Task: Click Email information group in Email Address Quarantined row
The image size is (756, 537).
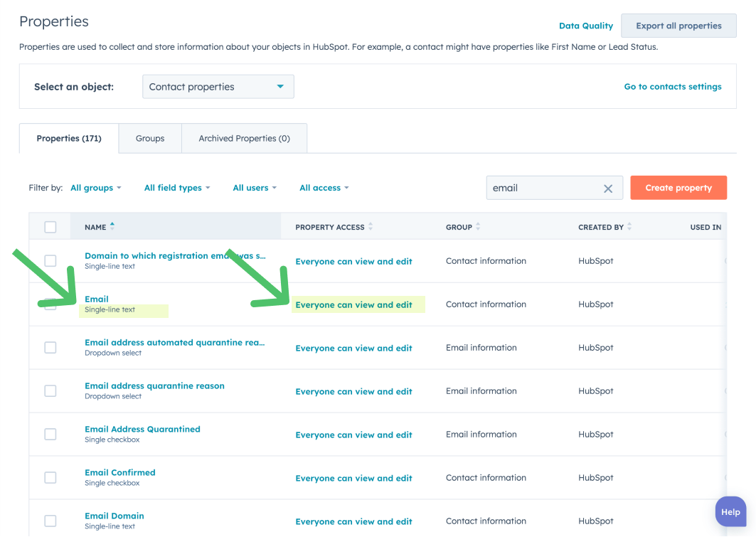Action: point(481,435)
